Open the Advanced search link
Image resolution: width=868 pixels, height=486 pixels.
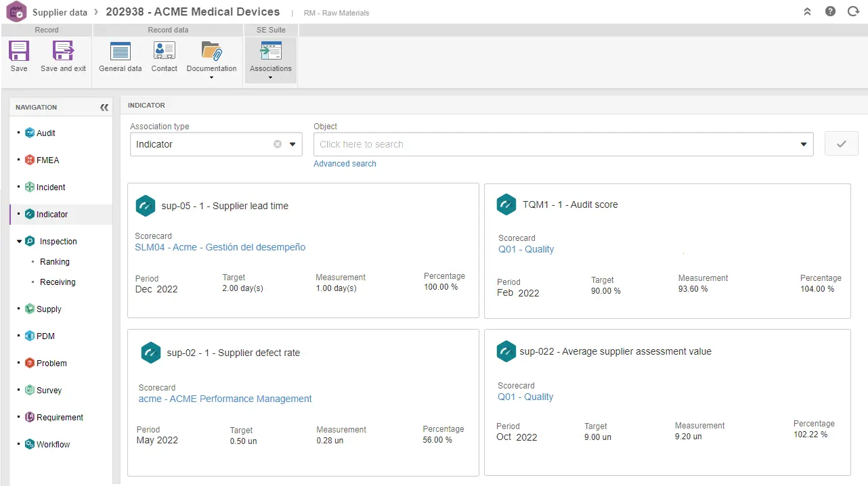(345, 164)
